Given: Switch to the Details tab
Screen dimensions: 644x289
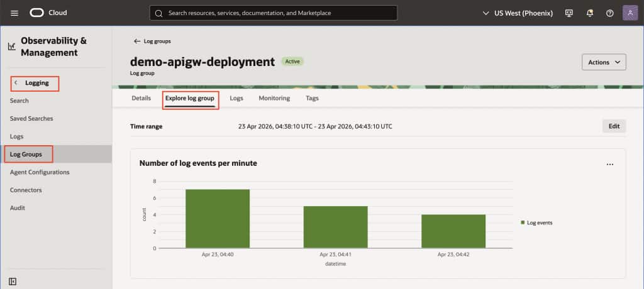Looking at the screenshot, I should pyautogui.click(x=141, y=98).
